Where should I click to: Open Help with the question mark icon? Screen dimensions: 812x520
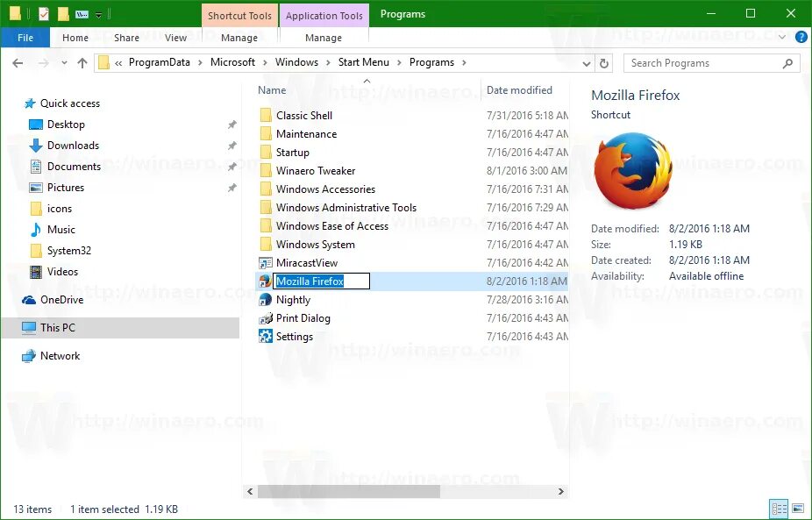(801, 38)
